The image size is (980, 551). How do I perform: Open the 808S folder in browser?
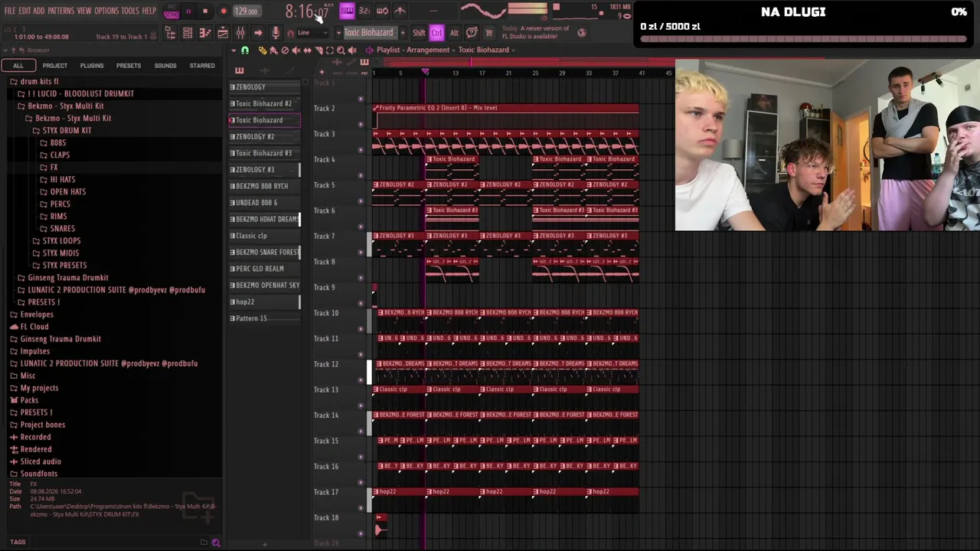pyautogui.click(x=53, y=143)
